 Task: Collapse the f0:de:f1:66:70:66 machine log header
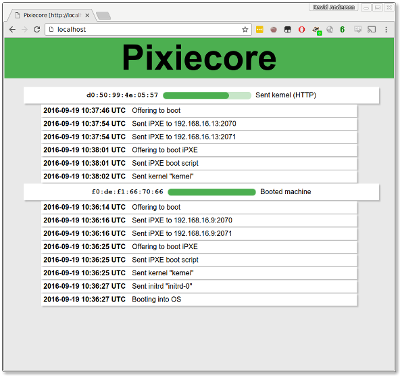pos(202,192)
